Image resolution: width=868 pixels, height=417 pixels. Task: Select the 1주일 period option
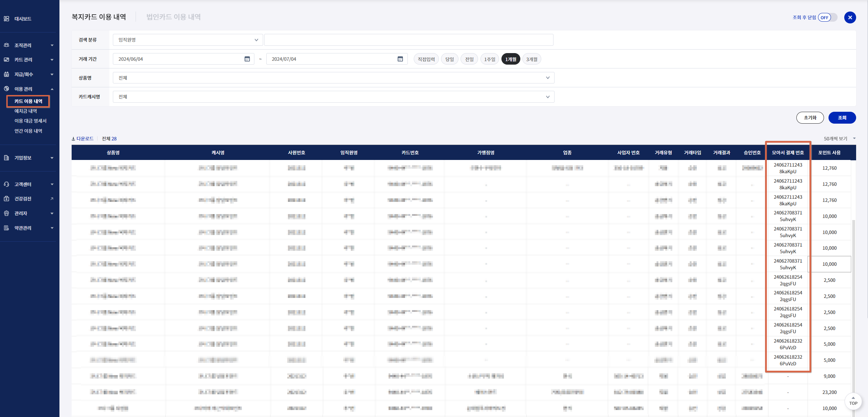(x=489, y=59)
